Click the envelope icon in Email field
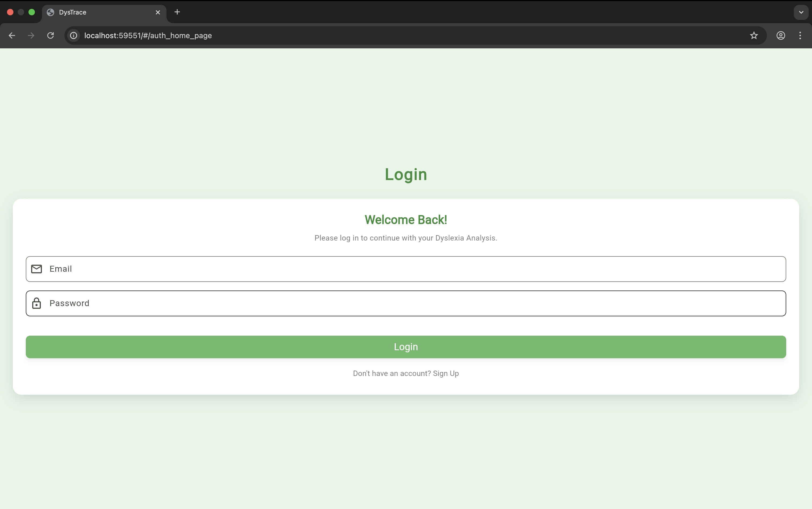The height and width of the screenshot is (509, 812). 36,269
